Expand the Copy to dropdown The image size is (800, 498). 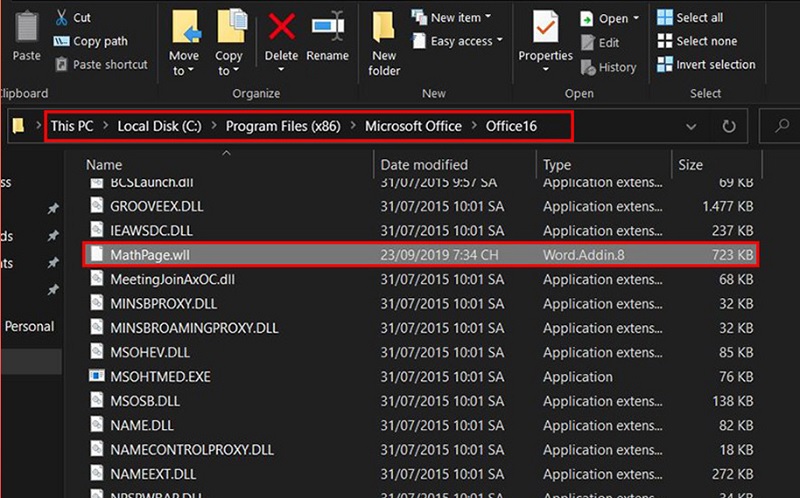tap(229, 71)
